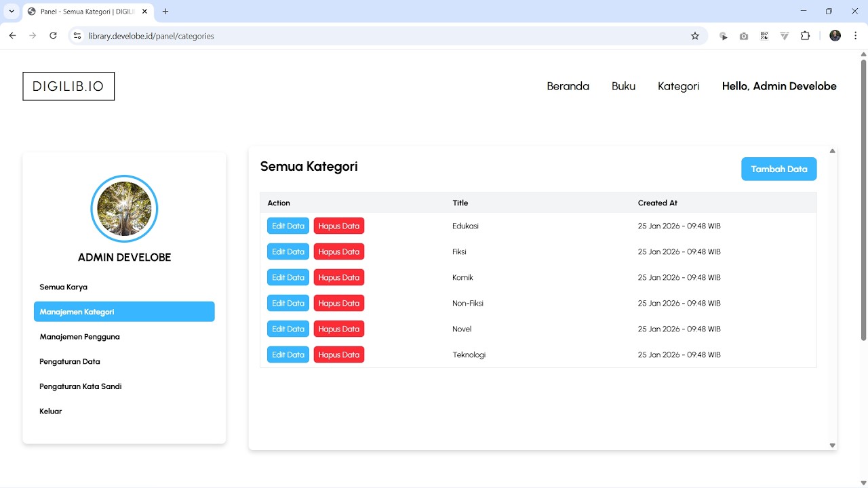Image resolution: width=868 pixels, height=488 pixels.
Task: Click the Created At date for Teknologi
Action: (x=679, y=354)
